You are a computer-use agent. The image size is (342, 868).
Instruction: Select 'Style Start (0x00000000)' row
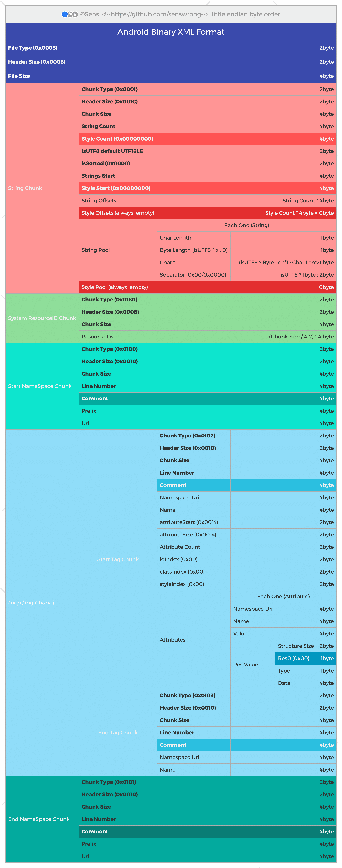(208, 188)
